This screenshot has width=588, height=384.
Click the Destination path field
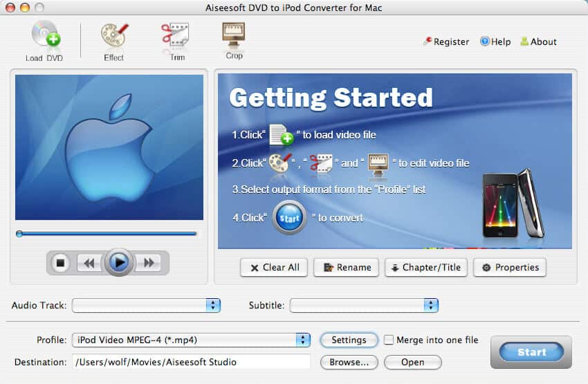(191, 363)
